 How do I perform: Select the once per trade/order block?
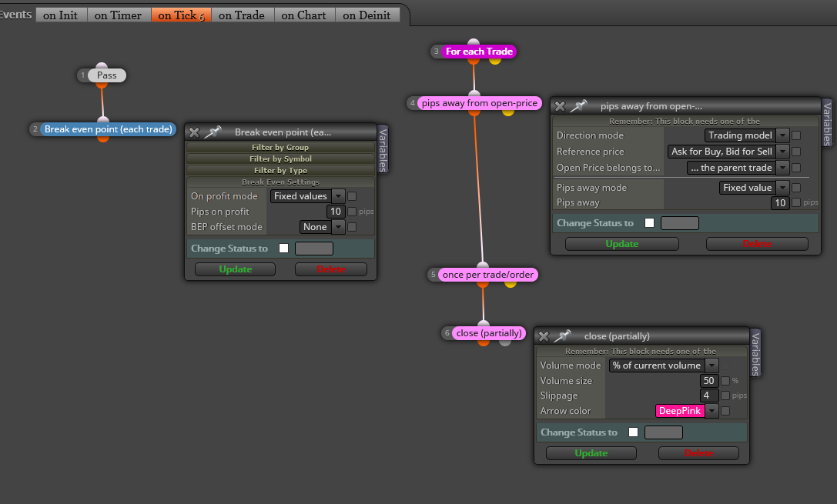tap(488, 275)
